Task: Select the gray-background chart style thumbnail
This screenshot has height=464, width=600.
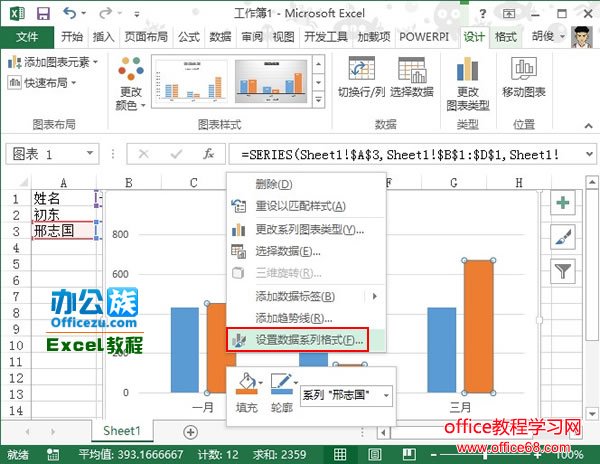Action: [271, 81]
